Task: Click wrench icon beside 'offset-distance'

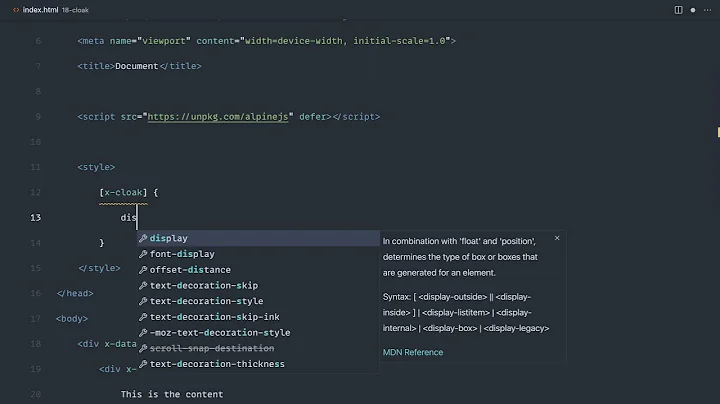Action: pyautogui.click(x=143, y=269)
